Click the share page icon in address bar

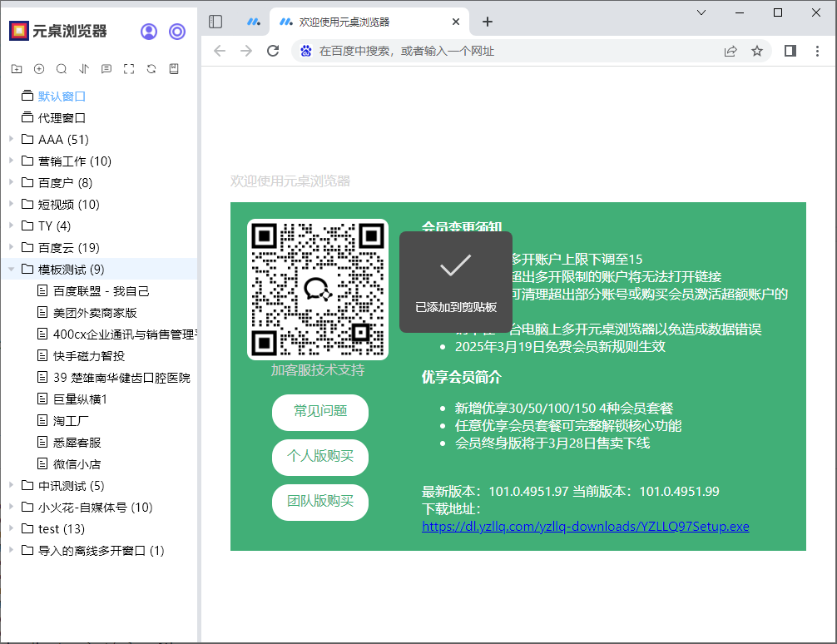pyautogui.click(x=731, y=51)
